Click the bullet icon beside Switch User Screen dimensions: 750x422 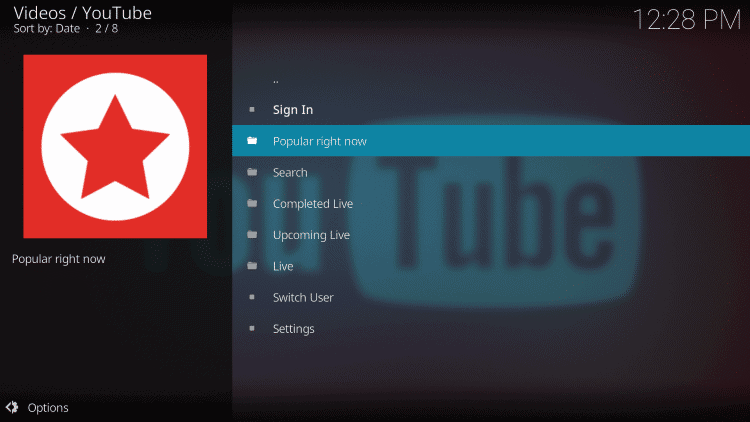tap(252, 297)
